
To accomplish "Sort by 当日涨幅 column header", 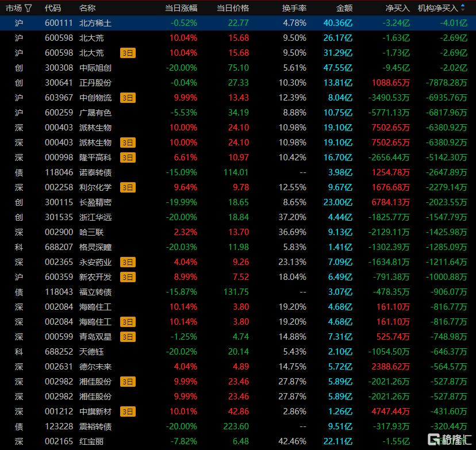I will [181, 8].
